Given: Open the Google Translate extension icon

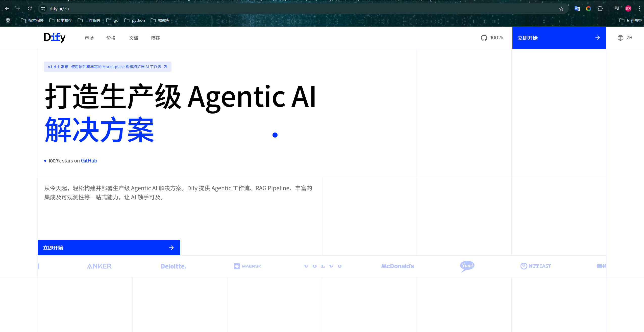Looking at the screenshot, I should [x=577, y=9].
